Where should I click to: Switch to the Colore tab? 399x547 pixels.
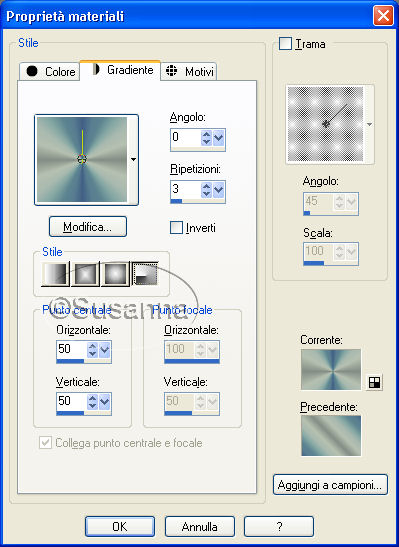coord(50,72)
